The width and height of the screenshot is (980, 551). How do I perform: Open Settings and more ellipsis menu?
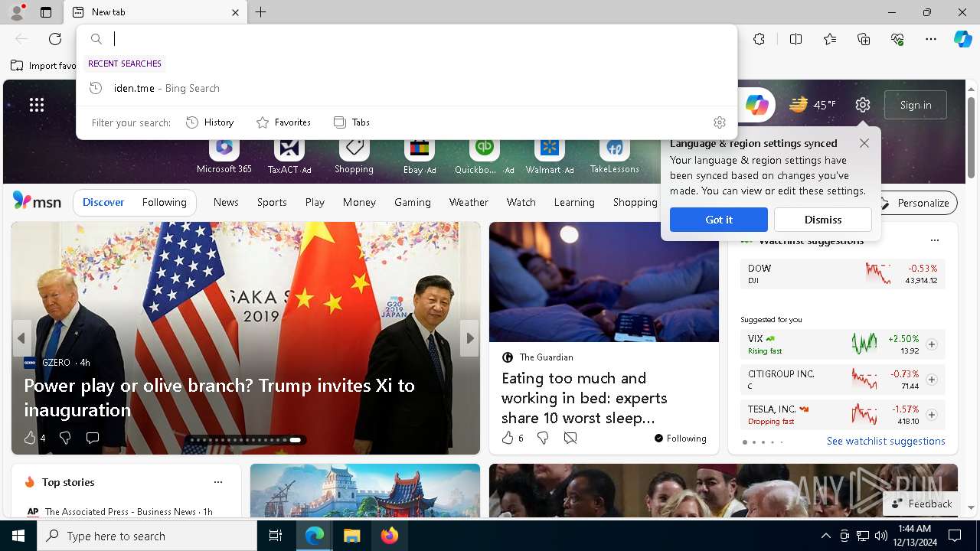pyautogui.click(x=931, y=39)
